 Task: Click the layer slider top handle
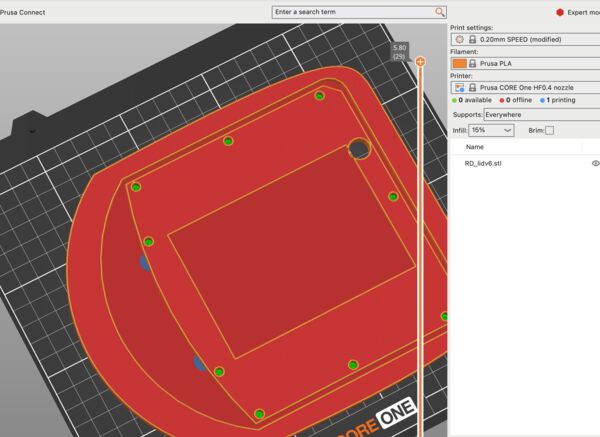pos(420,62)
